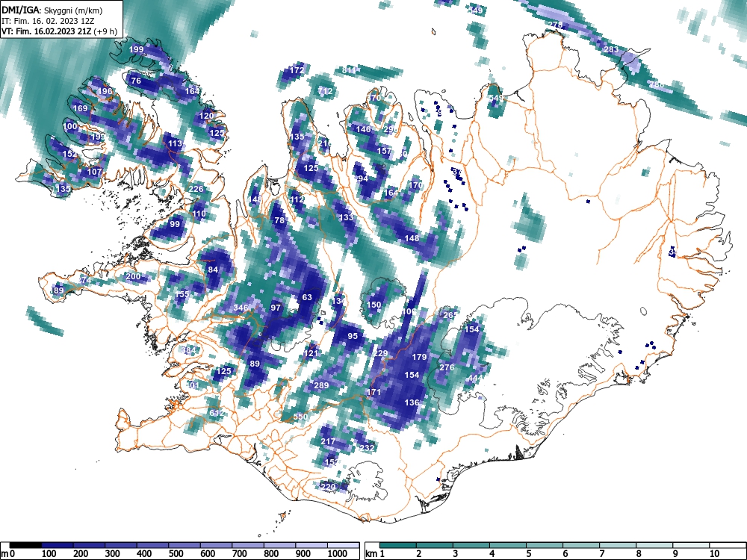This screenshot has width=747, height=560.
Task: Click the visibility value 63 on the map
Action: click(307, 297)
